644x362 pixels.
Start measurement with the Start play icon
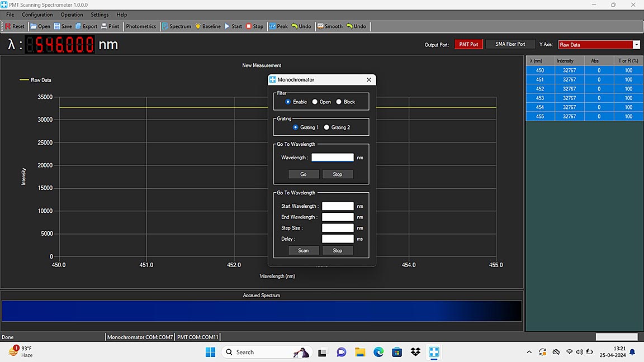coord(227,26)
